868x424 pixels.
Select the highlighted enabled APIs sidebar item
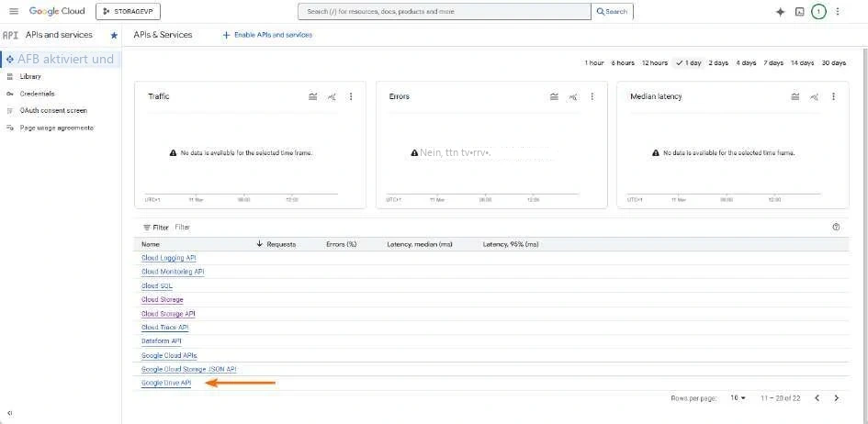tap(61, 59)
